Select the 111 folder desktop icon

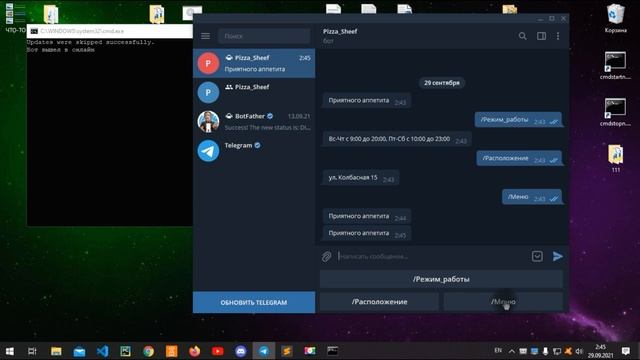tap(616, 158)
